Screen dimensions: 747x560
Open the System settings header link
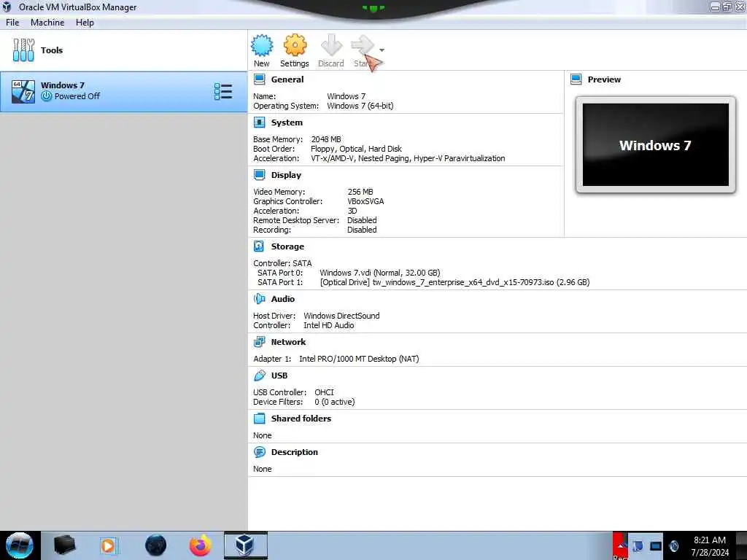pos(287,122)
